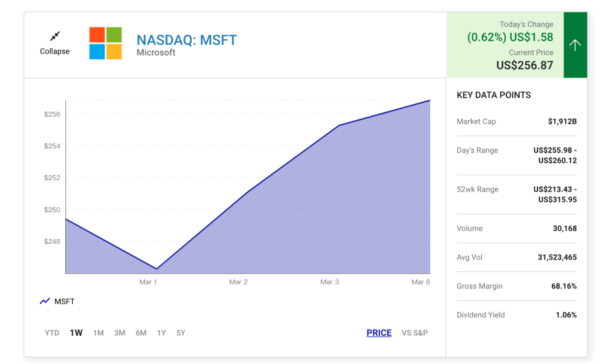The image size is (600, 364).
Task: Switch to PRICE chart view
Action: (x=379, y=333)
